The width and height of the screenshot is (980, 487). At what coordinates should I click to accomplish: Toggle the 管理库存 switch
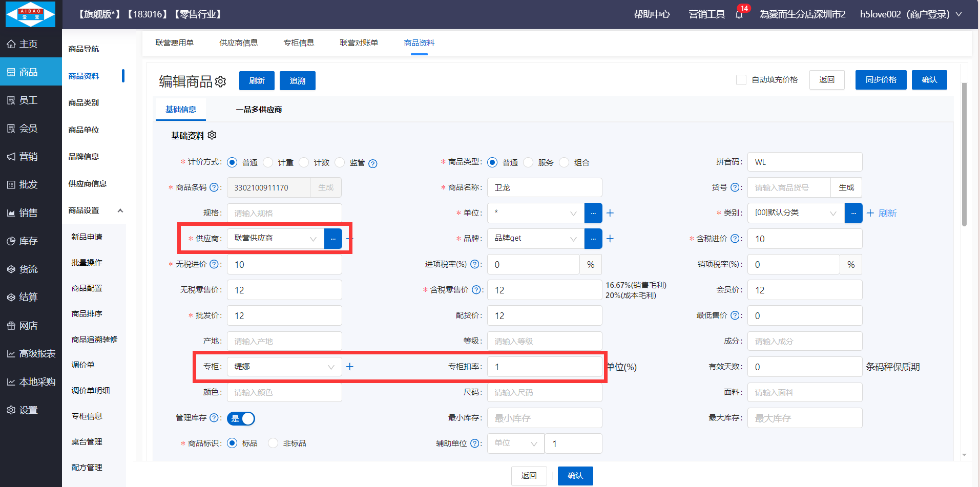[x=241, y=418]
